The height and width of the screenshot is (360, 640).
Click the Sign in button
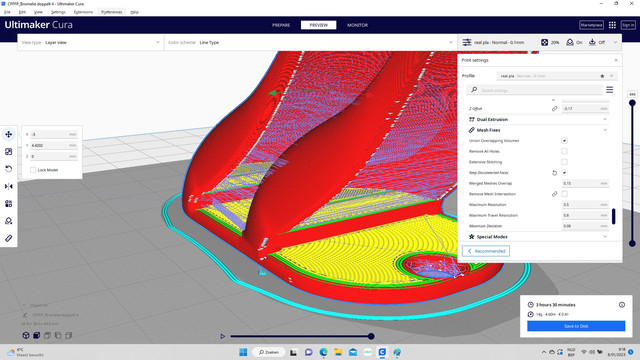pyautogui.click(x=628, y=25)
